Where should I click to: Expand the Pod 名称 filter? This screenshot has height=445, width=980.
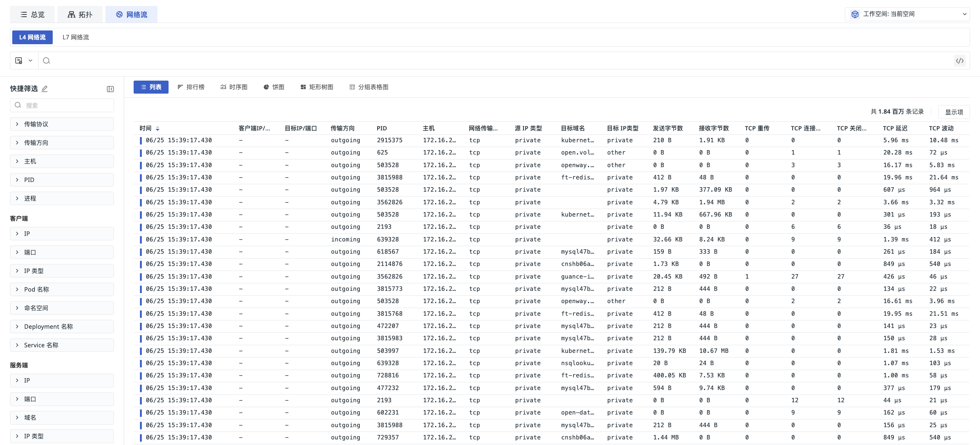[x=62, y=289]
